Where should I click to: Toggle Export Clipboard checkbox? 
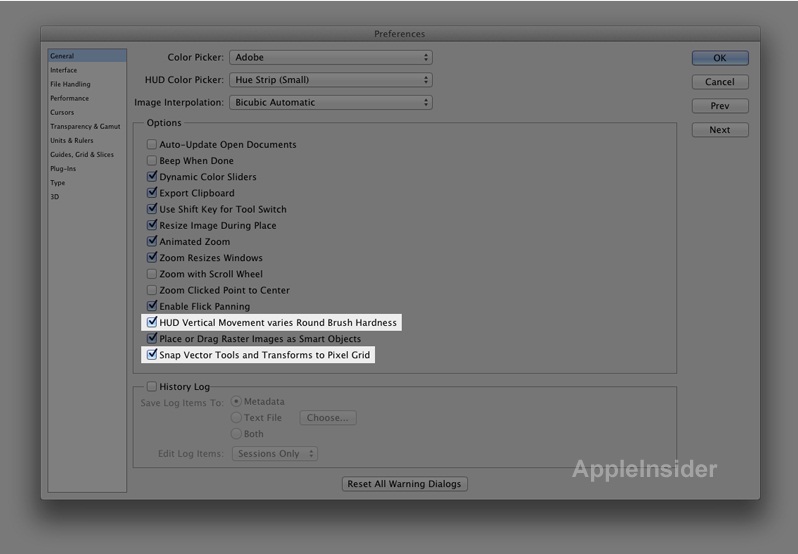coord(152,193)
